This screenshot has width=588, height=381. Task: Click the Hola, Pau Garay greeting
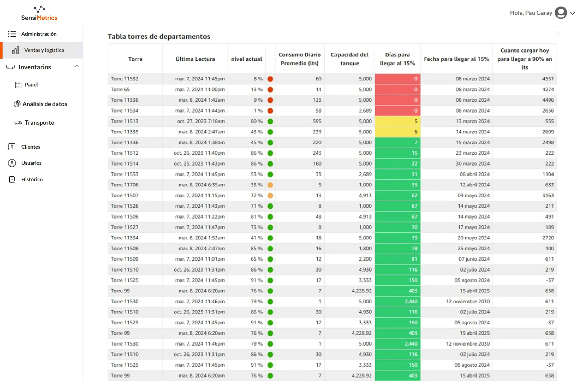click(x=531, y=13)
